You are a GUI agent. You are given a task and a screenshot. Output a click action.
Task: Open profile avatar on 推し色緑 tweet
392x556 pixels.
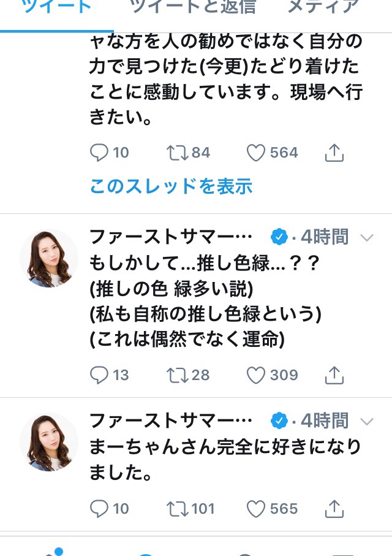(49, 258)
